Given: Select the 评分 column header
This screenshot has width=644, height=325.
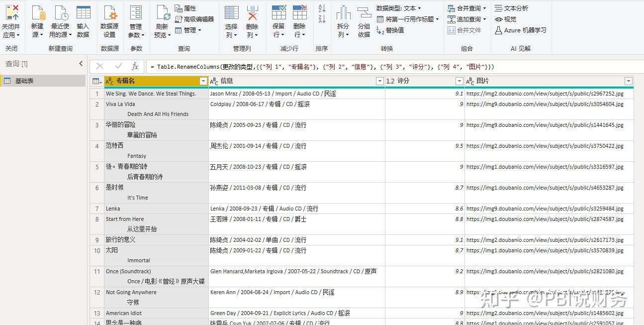Looking at the screenshot, I should point(425,81).
